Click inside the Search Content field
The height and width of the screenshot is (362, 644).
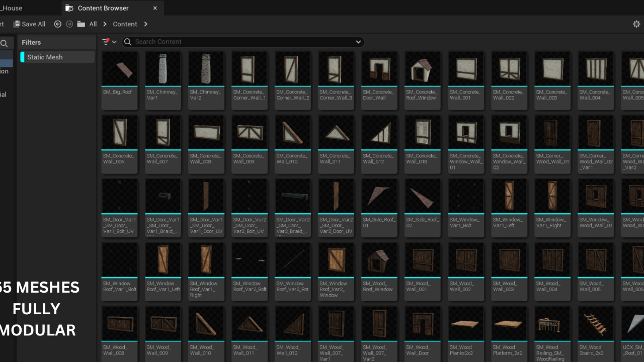point(242,42)
